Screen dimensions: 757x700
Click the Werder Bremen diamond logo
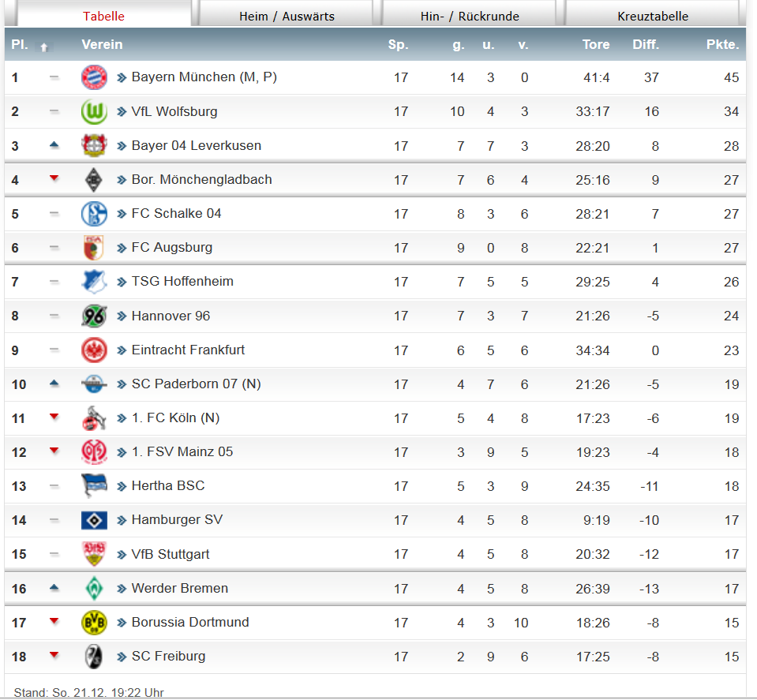(94, 588)
